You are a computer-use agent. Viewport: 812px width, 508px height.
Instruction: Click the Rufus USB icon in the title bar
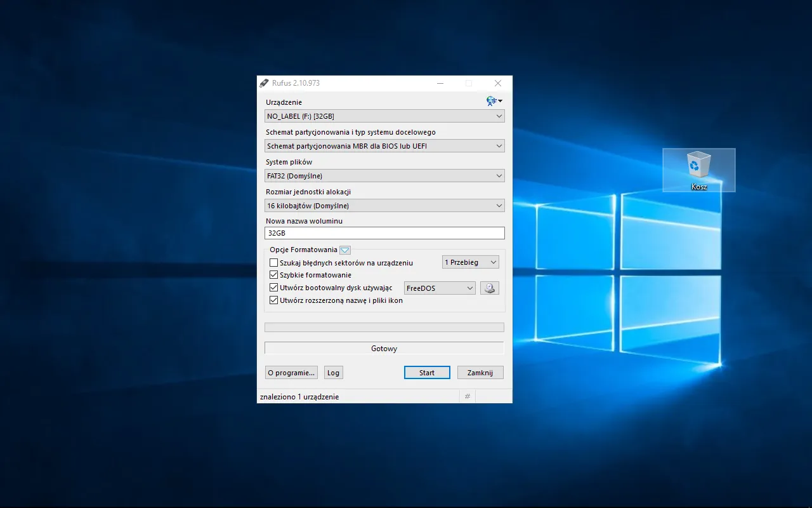point(264,83)
